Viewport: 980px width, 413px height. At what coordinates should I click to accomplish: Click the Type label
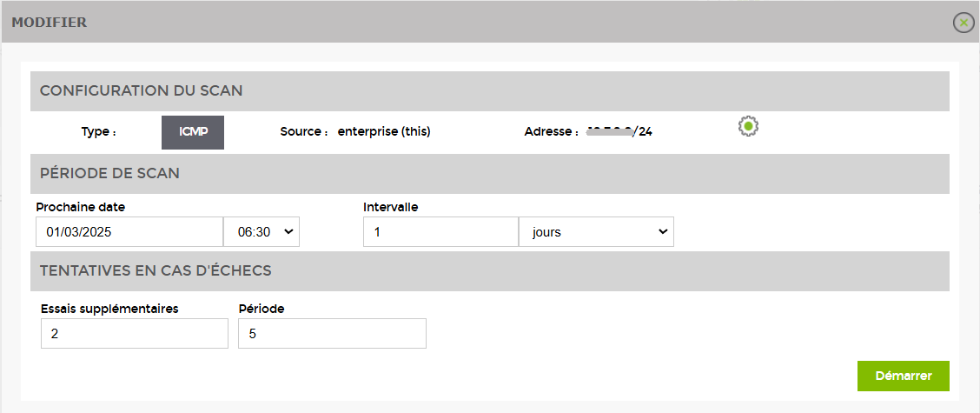[99, 132]
